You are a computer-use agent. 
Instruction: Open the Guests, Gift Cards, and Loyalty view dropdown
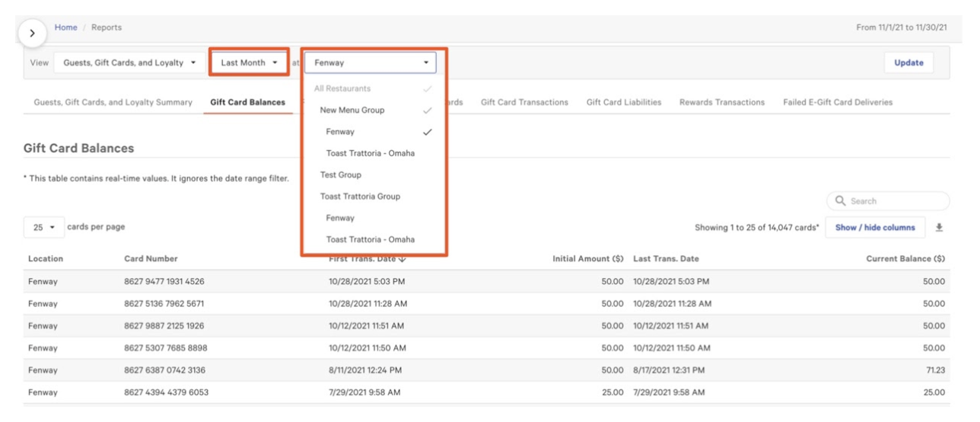point(129,63)
